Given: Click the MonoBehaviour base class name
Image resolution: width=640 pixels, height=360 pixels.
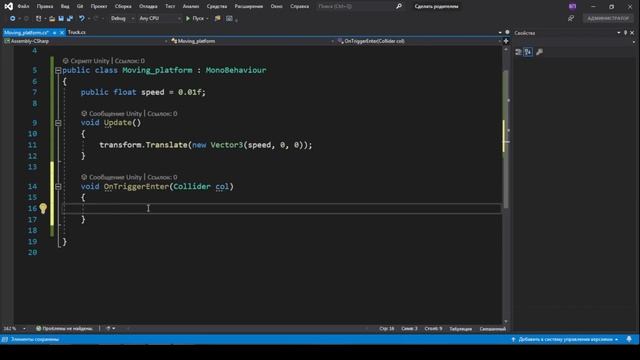Looking at the screenshot, I should pyautogui.click(x=236, y=70).
